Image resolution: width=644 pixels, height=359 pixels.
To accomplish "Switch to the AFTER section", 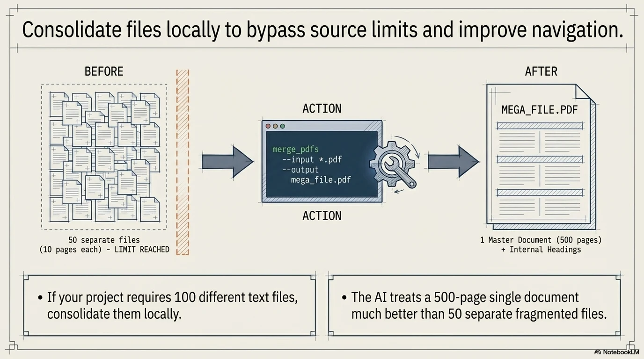I will tap(541, 71).
